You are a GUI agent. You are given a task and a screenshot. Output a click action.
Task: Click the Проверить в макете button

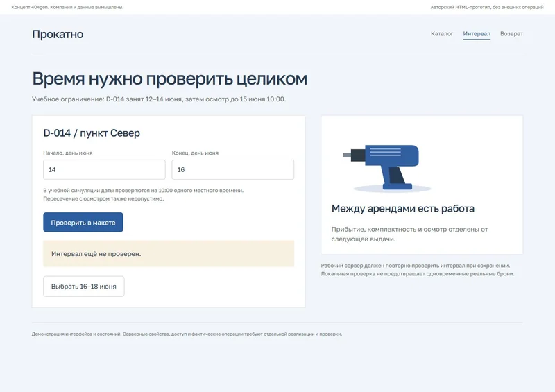(83, 223)
